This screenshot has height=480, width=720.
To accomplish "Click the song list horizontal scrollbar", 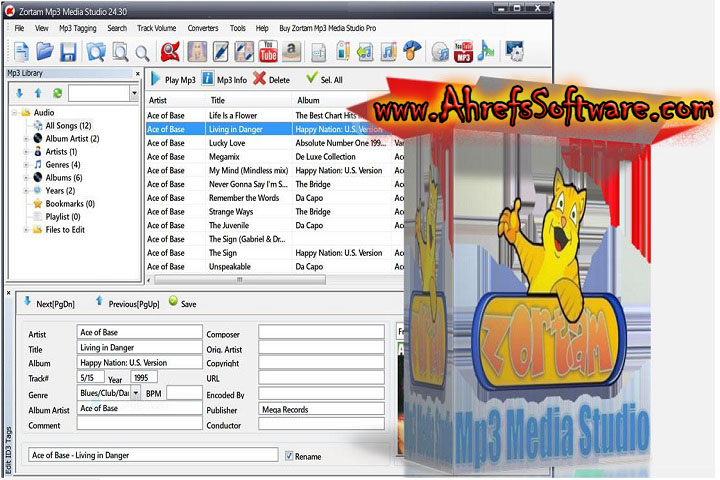I will [x=240, y=279].
